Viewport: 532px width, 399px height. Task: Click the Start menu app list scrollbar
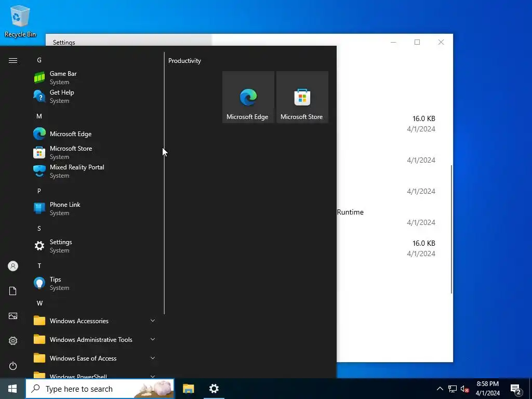164,183
